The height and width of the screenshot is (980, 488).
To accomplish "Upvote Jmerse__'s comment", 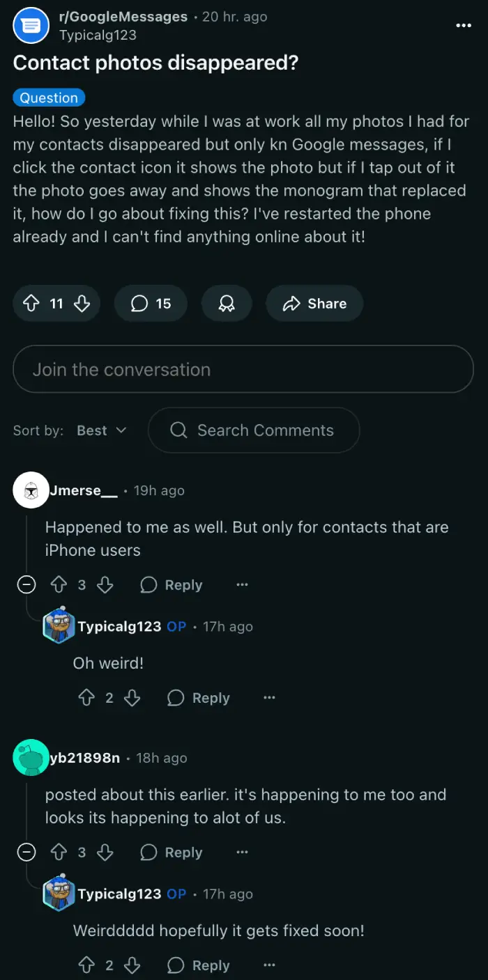I will tap(59, 585).
